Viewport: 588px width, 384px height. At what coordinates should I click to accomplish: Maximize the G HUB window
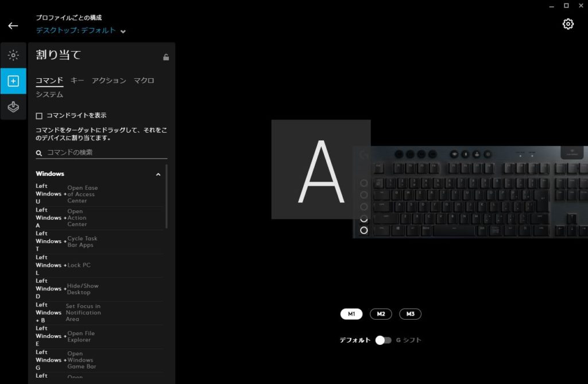point(566,6)
